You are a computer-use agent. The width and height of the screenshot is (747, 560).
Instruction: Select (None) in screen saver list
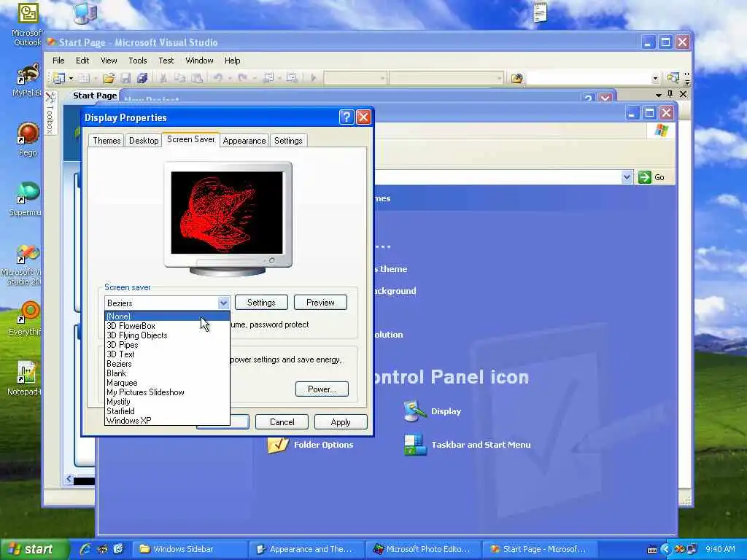click(167, 316)
